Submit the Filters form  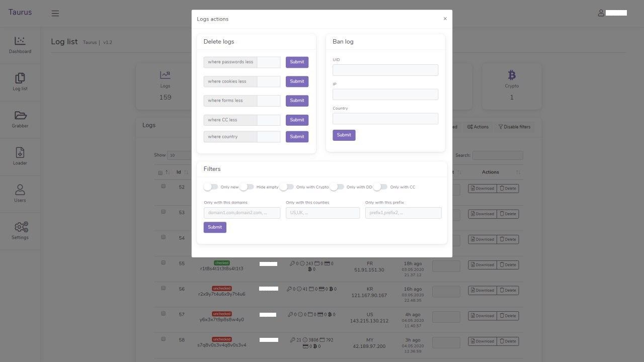click(x=215, y=227)
